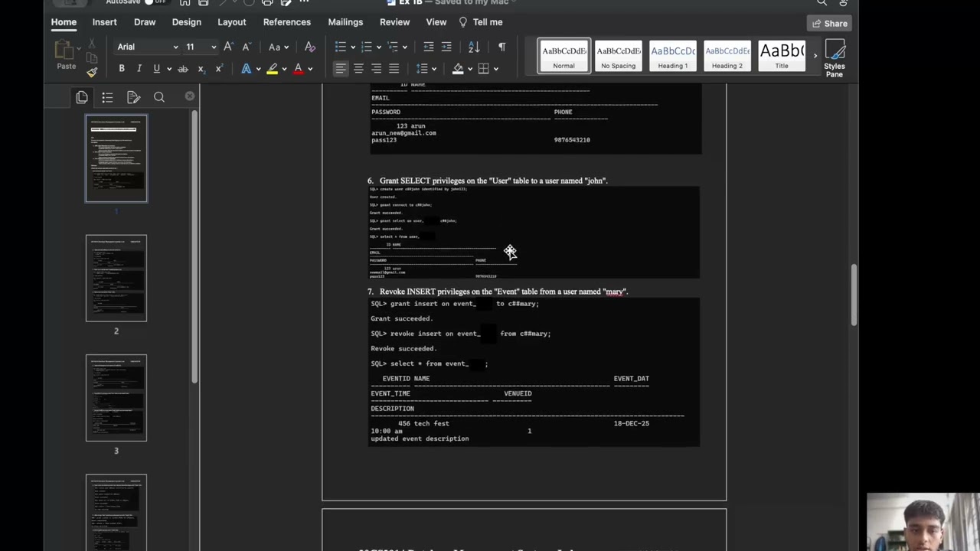Expand the styles gallery arrow
Image resolution: width=980 pixels, height=551 pixels.
pos(815,56)
